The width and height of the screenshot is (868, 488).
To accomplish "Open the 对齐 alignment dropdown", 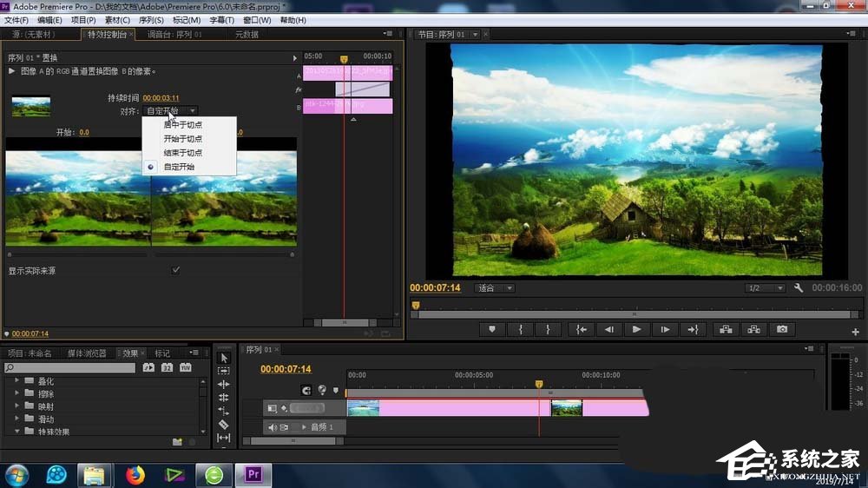I will [x=170, y=111].
